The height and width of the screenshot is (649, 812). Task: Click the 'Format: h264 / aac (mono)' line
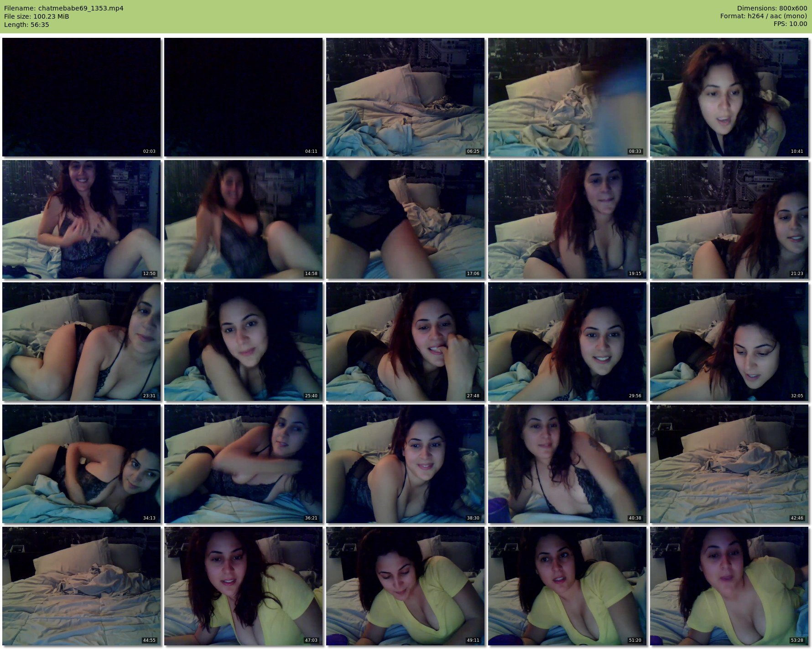tap(764, 16)
